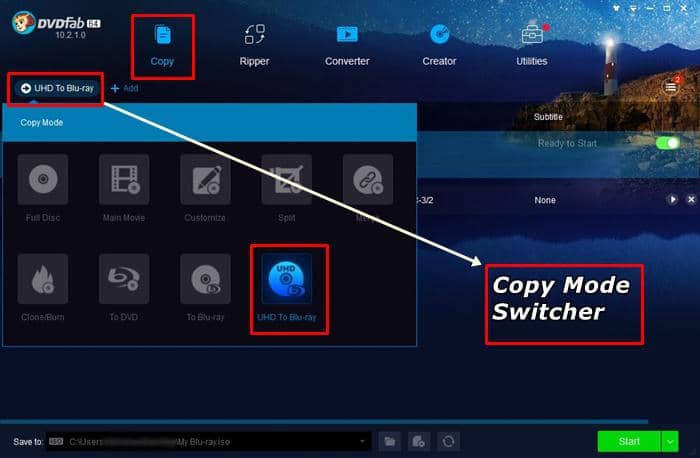700x458 pixels.
Task: Select the Merge copy mode
Action: 368,189
